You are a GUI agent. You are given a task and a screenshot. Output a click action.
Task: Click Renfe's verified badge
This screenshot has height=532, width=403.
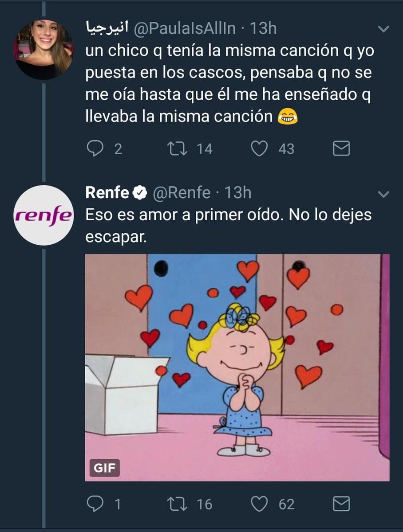140,193
